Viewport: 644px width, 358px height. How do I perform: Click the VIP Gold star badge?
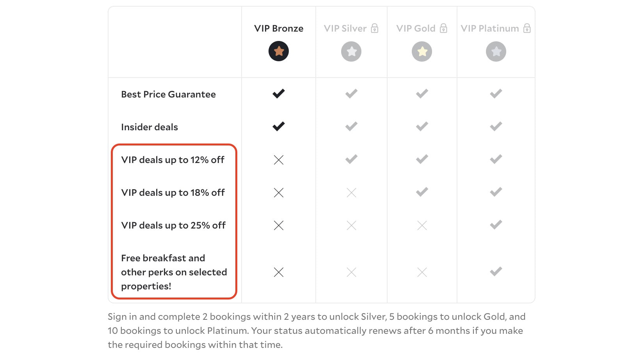click(422, 51)
